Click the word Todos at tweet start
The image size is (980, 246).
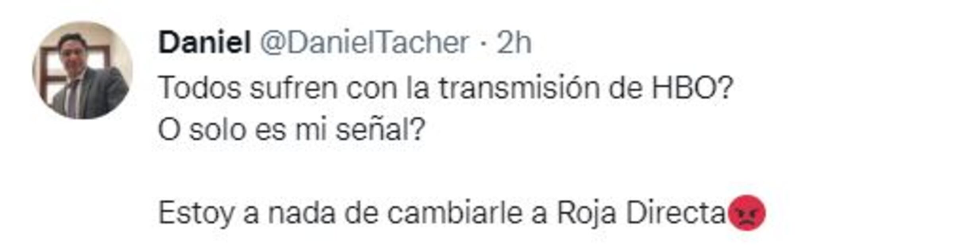(x=199, y=88)
